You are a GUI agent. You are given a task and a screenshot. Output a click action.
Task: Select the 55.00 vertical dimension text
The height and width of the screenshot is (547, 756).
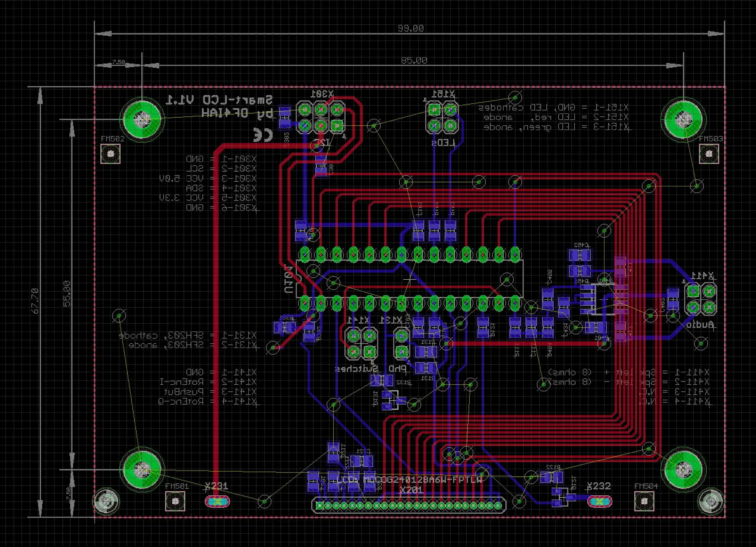[x=67, y=294]
